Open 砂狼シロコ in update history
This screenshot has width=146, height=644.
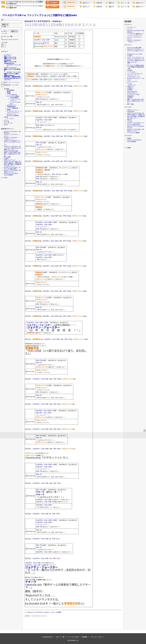click(130, 86)
